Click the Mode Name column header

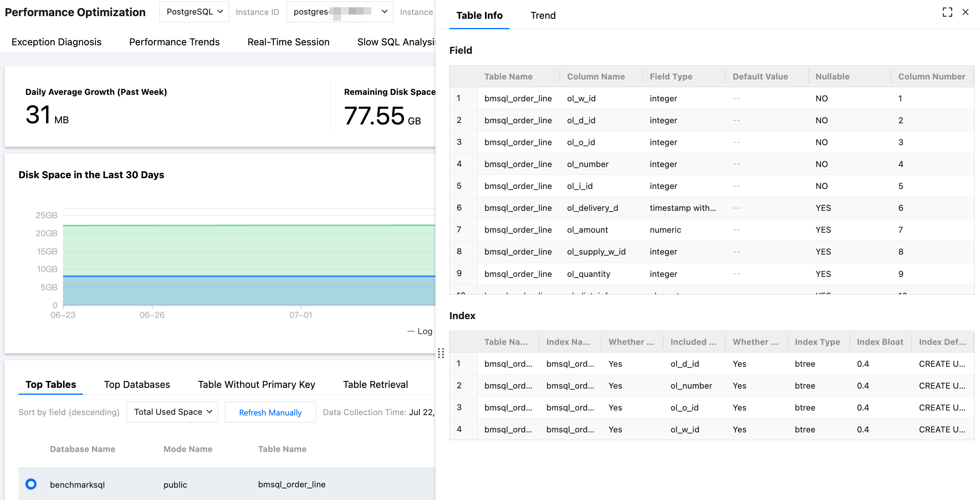[188, 449]
